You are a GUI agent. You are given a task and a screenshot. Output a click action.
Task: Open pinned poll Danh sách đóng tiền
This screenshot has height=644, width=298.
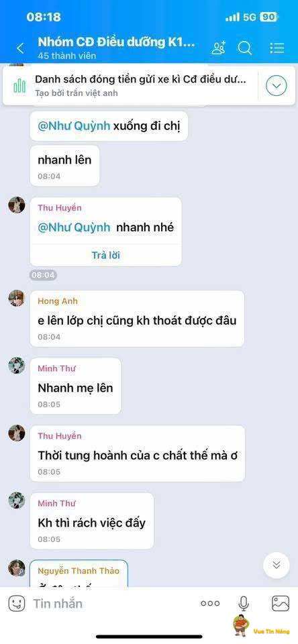coord(140,85)
